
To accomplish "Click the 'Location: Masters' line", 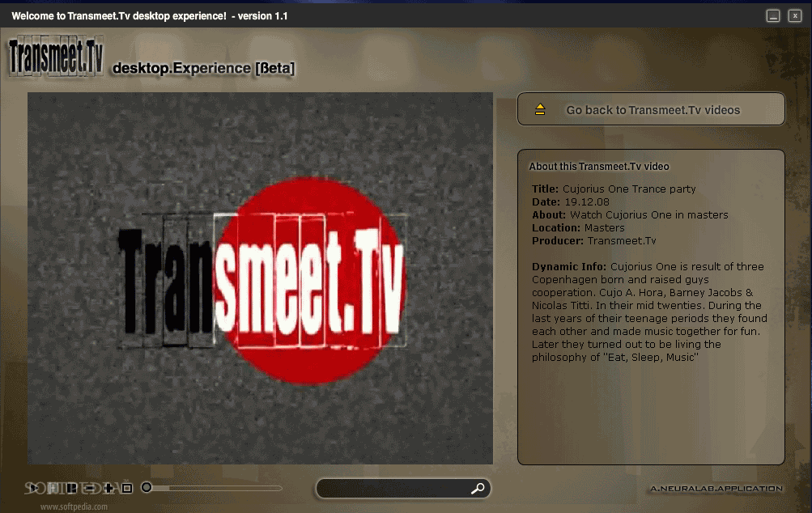I will (578, 227).
